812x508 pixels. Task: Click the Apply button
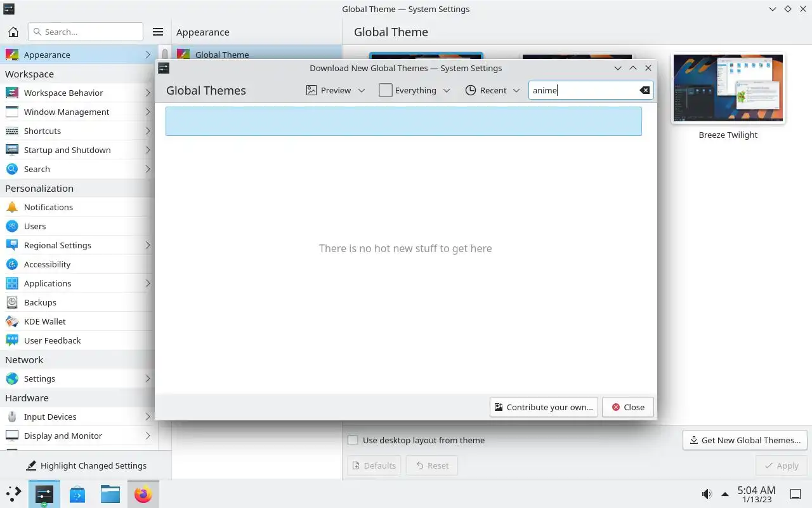coord(782,465)
